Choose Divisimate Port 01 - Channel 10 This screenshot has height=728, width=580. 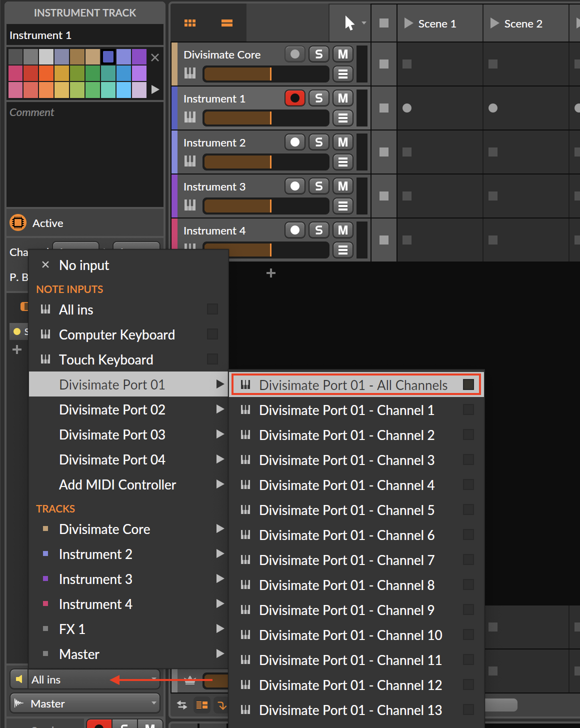(x=350, y=635)
